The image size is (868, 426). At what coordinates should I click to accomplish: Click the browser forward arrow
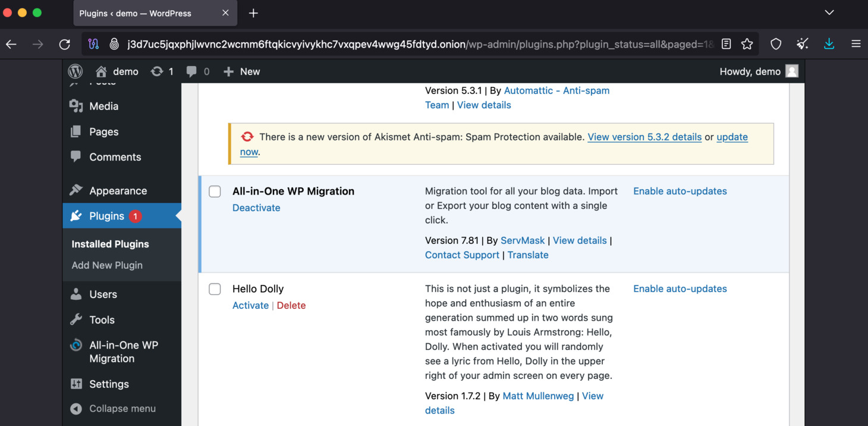[38, 44]
